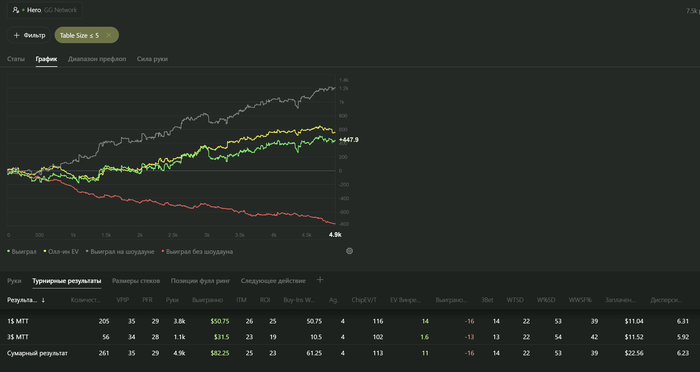Sort table by WWSF% column header
Screen dimensions: 700x372
pos(580,300)
